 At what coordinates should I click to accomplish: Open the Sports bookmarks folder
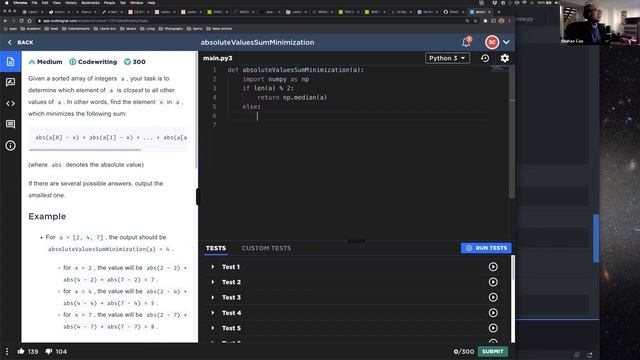(194, 29)
